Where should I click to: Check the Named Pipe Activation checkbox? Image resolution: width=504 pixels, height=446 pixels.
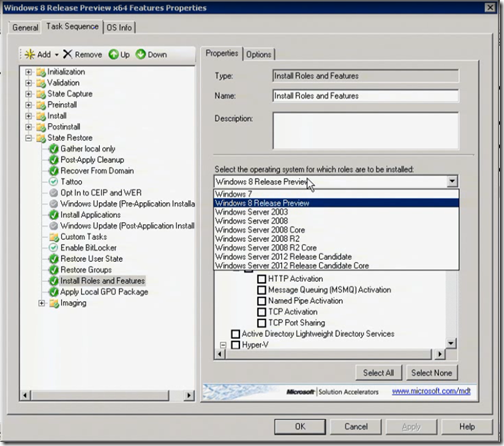coord(262,301)
